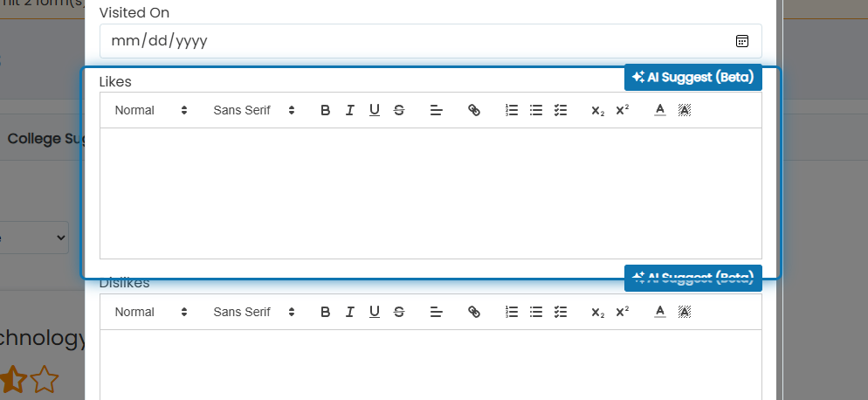Apply superscript in the Dislikes toolbar
Viewport: 868px width, 400px height.
[x=623, y=312]
